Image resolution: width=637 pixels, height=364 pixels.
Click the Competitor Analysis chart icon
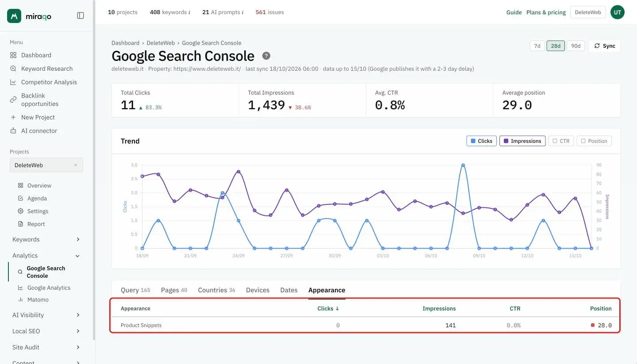pyautogui.click(x=13, y=82)
